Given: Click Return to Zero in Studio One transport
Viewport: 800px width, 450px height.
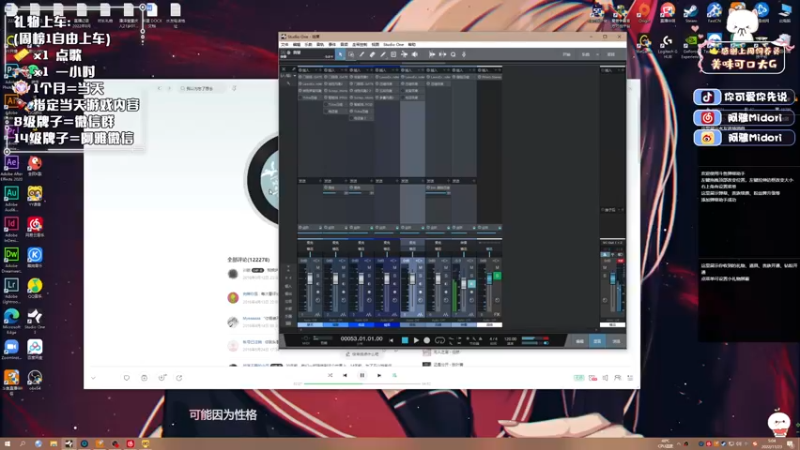Looking at the screenshot, I should click(391, 340).
